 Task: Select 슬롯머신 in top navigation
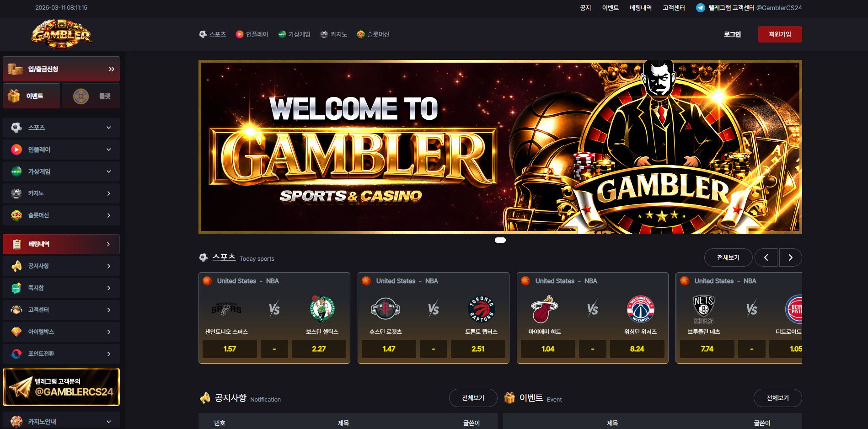point(373,34)
